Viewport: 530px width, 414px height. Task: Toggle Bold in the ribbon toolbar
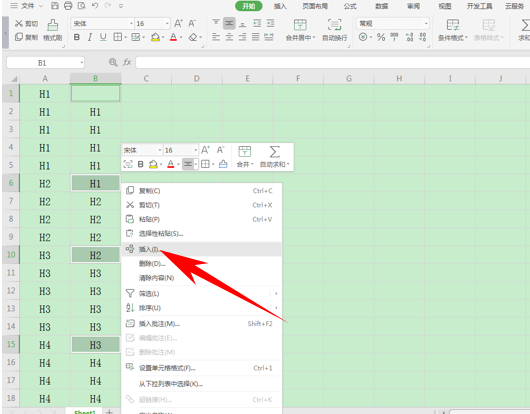pyautogui.click(x=77, y=37)
